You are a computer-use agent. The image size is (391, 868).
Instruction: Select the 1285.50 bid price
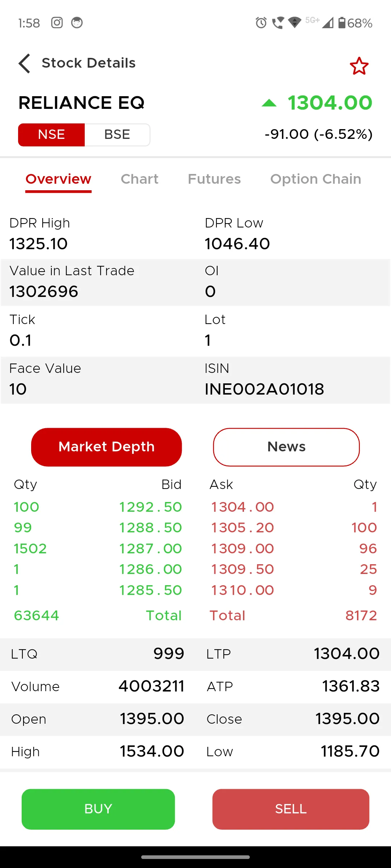coord(151,590)
